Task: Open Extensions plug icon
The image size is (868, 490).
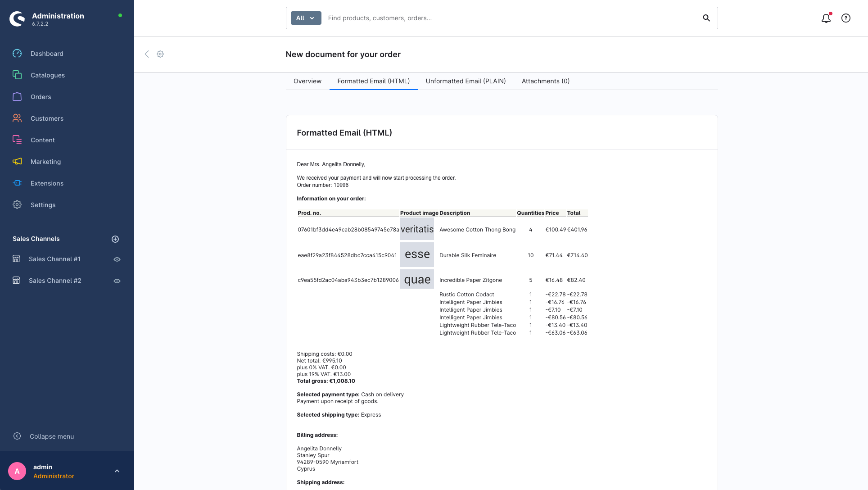Action: (x=17, y=183)
